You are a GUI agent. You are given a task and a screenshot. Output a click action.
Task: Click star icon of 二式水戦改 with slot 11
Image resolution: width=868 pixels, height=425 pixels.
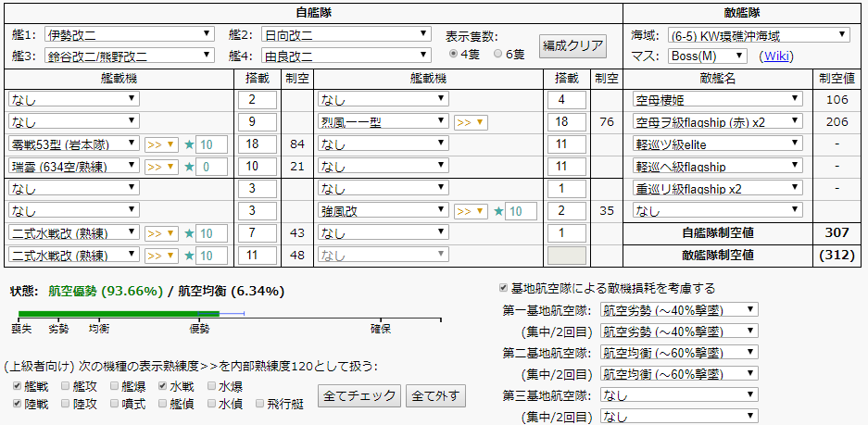[x=189, y=256]
